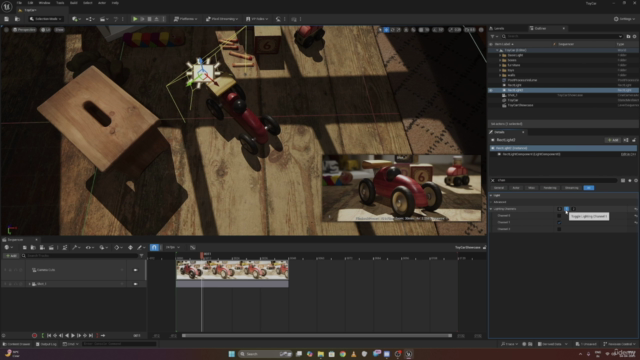This screenshot has height=360, width=640.
Task: Open the Outliner settings gear
Action: click(x=634, y=36)
